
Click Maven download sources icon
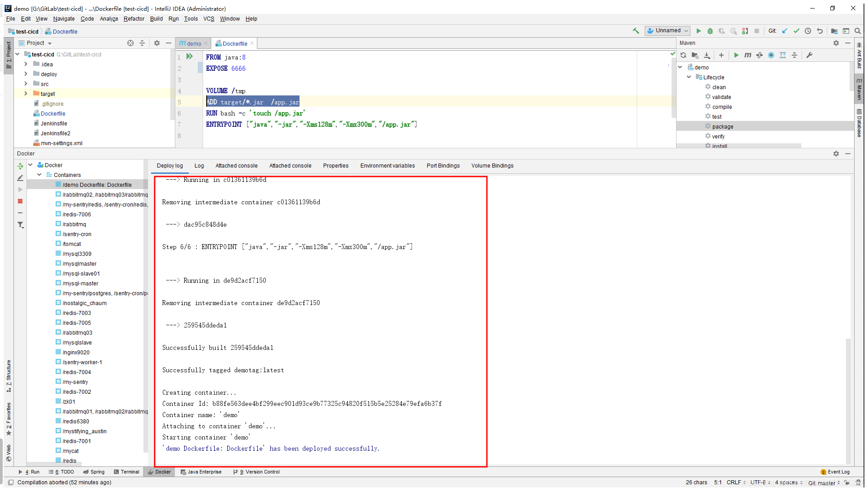click(707, 55)
